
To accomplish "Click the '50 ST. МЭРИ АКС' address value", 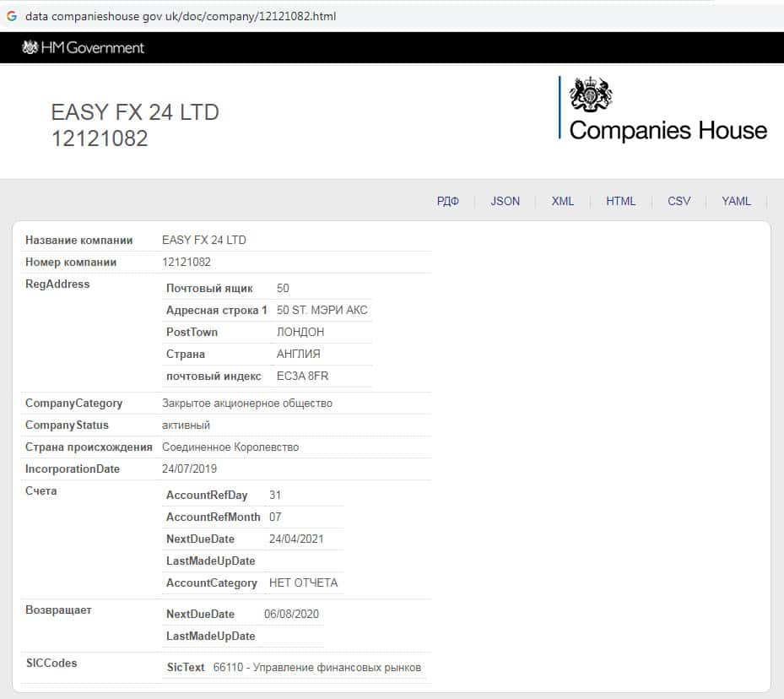I will click(322, 310).
